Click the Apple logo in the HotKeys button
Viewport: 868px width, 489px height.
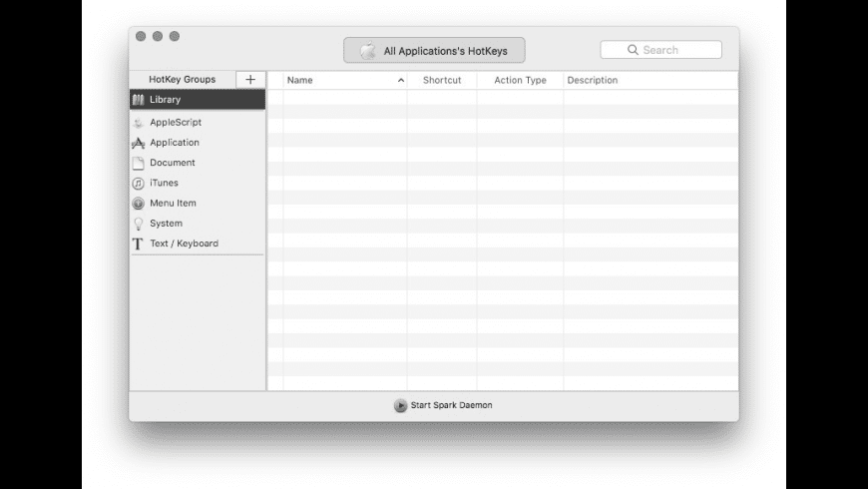pos(368,51)
